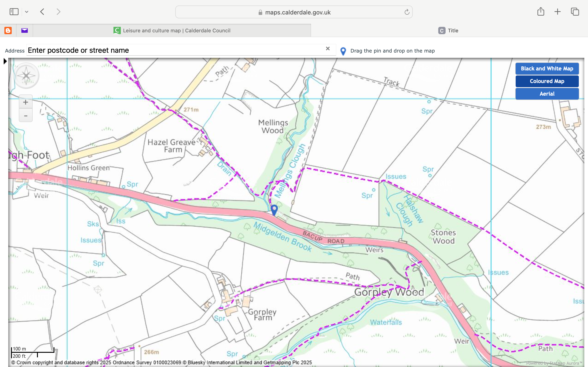588x367 pixels.
Task: Open a new tab with the plus icon
Action: [x=558, y=12]
